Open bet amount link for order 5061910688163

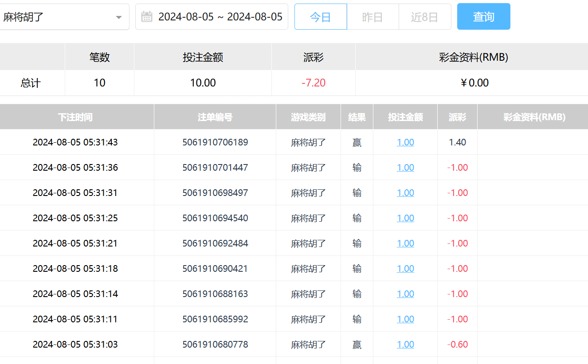click(x=405, y=294)
